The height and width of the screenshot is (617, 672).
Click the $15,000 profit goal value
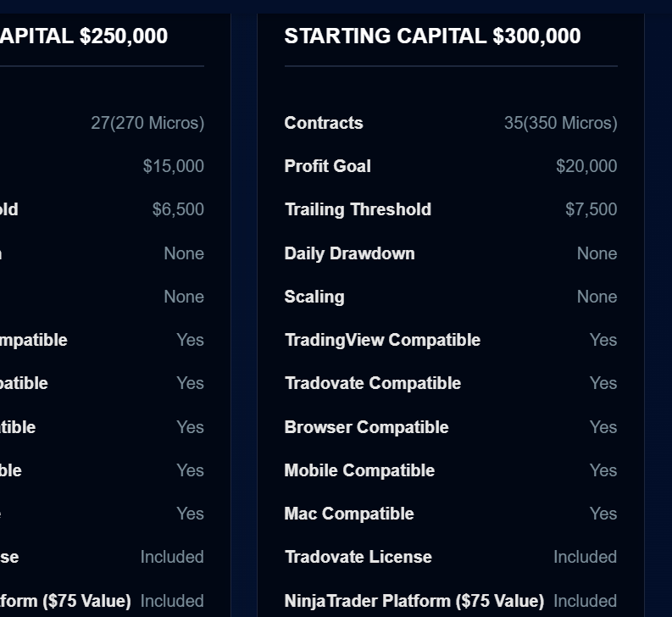(x=173, y=166)
